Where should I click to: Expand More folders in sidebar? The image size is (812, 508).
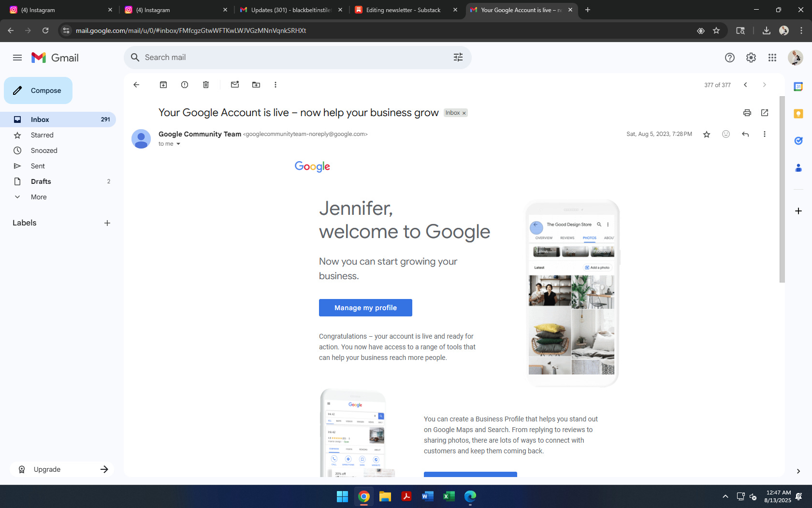(x=58, y=197)
